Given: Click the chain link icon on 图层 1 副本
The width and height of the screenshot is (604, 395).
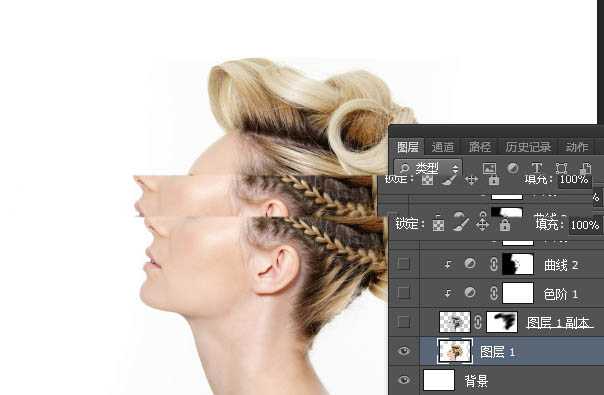Looking at the screenshot, I should pyautogui.click(x=478, y=322).
